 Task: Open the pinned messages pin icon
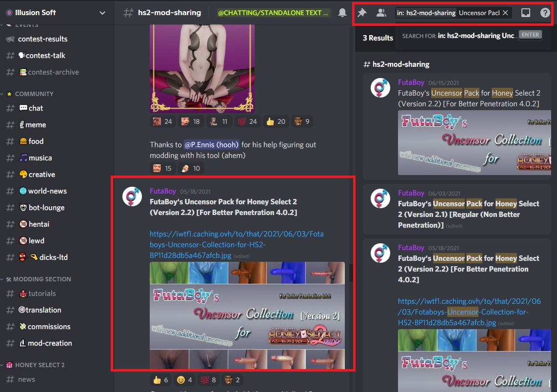tap(362, 13)
